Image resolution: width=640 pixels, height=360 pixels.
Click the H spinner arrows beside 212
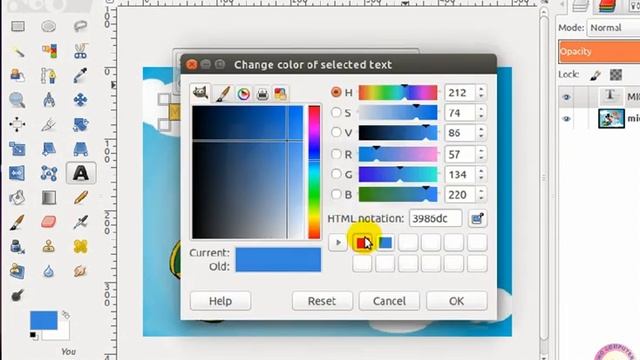481,92
